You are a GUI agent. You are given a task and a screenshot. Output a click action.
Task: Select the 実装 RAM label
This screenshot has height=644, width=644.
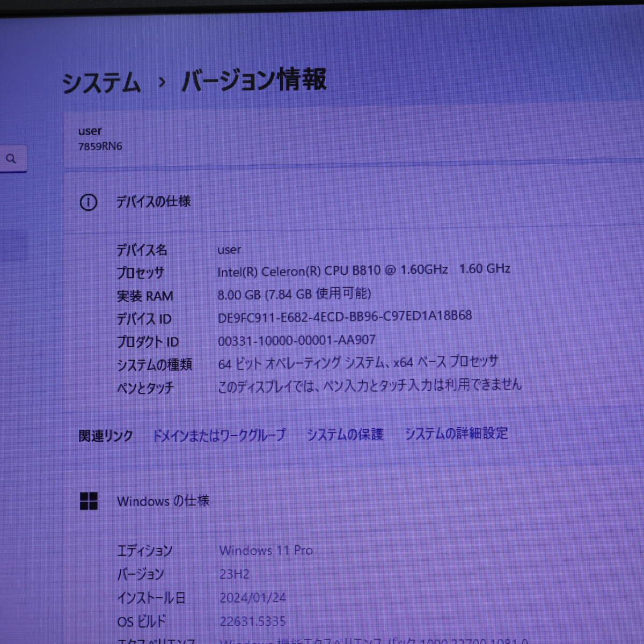pyautogui.click(x=145, y=296)
